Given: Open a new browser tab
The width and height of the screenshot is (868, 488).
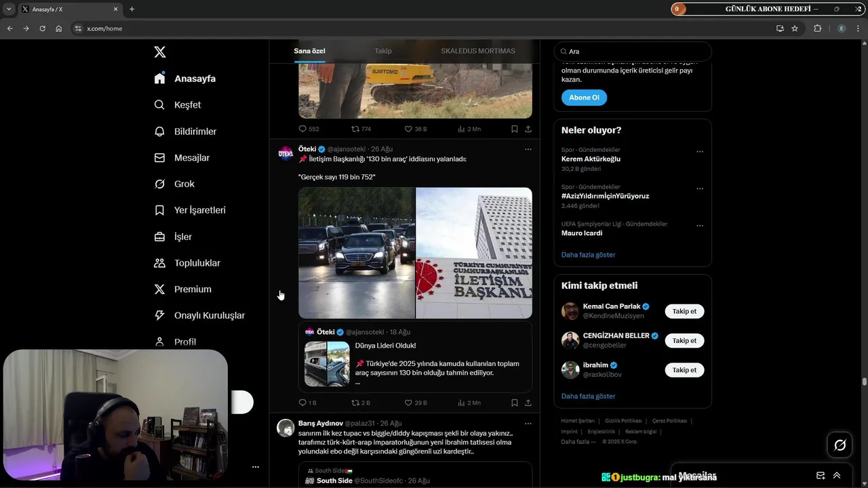Looking at the screenshot, I should (x=132, y=9).
